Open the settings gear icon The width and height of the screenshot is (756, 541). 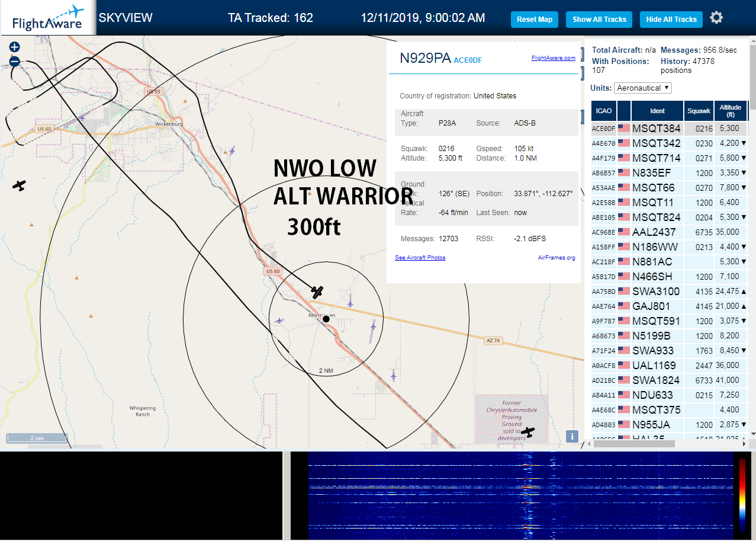(716, 18)
